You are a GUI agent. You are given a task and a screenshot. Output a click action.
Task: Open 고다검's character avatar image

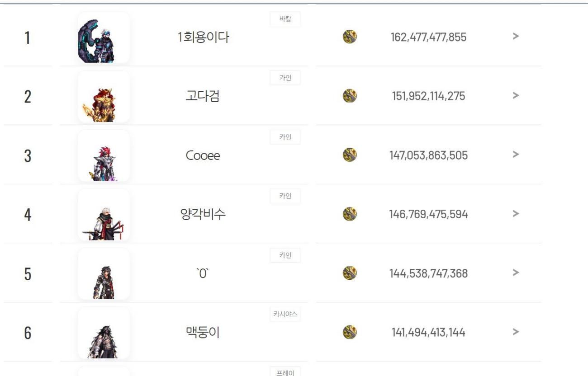click(x=104, y=97)
